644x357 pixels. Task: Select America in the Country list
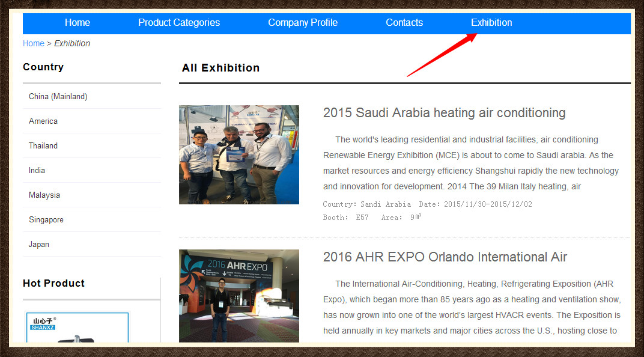point(43,121)
